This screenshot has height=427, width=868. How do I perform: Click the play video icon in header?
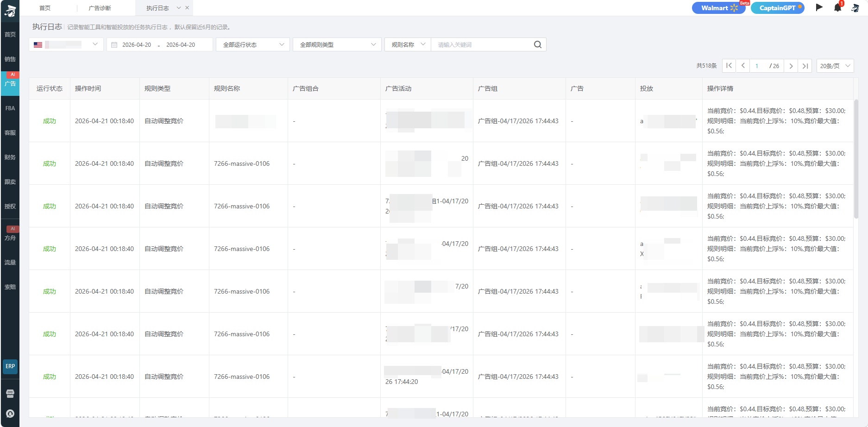click(819, 7)
